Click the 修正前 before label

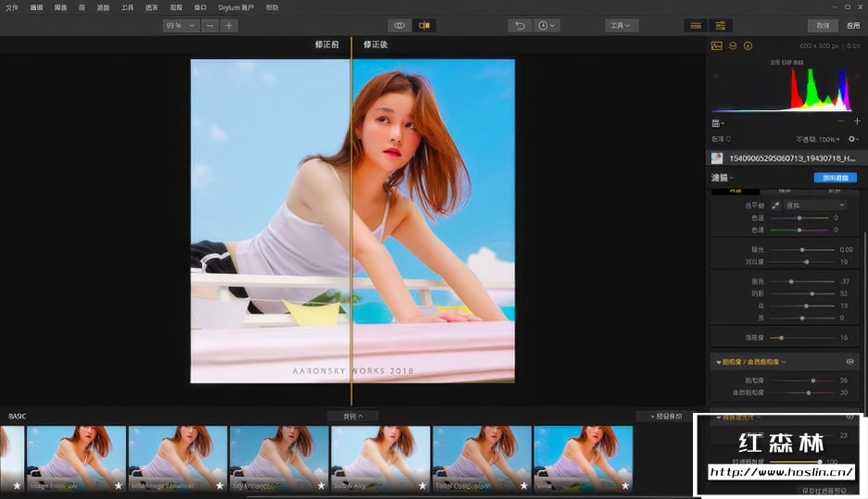[x=327, y=44]
